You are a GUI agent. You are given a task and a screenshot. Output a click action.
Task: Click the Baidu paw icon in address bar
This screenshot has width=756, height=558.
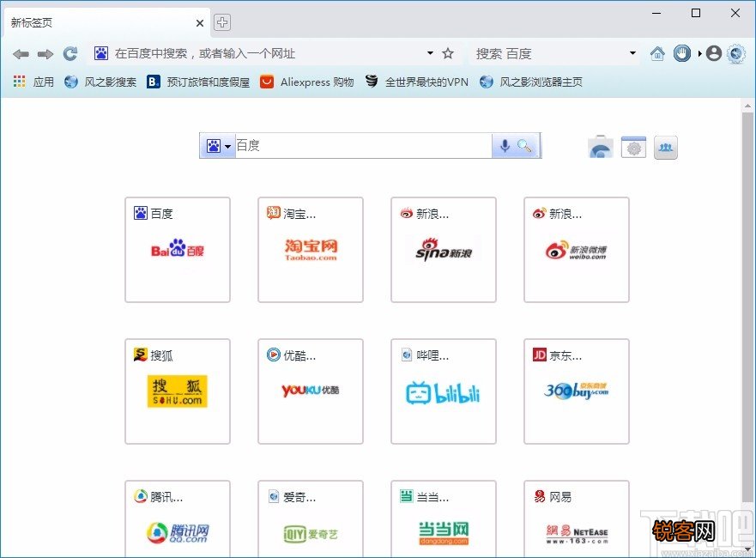101,53
